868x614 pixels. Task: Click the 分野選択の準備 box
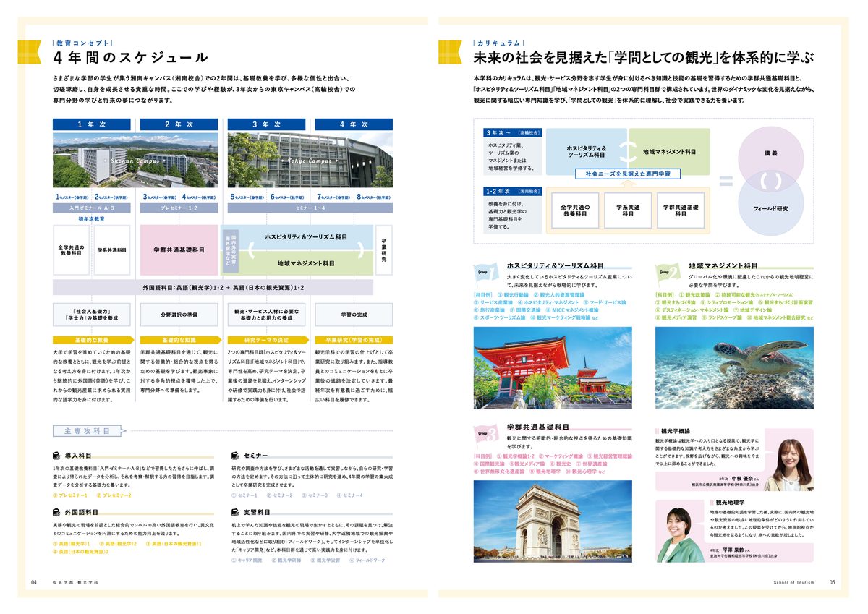(179, 315)
